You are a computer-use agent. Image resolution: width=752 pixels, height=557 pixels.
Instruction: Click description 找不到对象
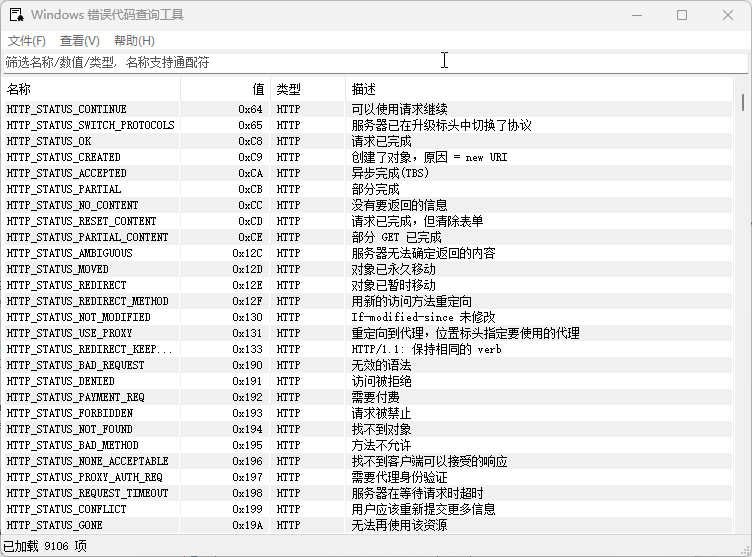click(x=381, y=429)
